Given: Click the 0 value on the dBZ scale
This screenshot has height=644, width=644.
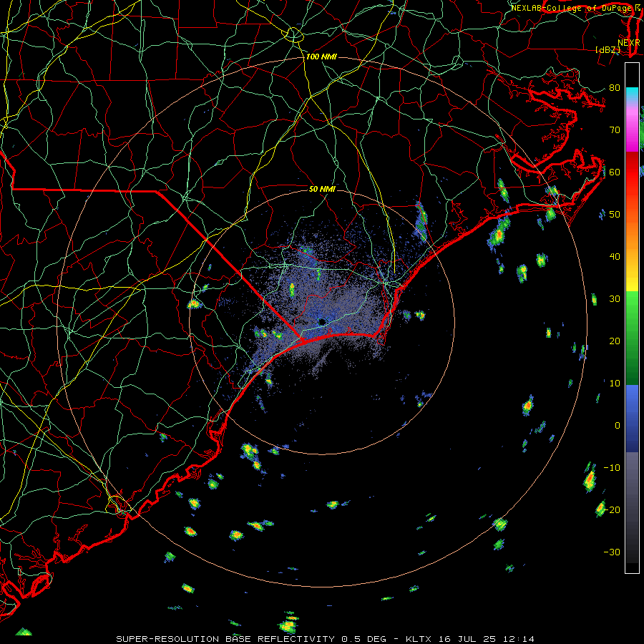Looking at the screenshot, I should tap(618, 426).
